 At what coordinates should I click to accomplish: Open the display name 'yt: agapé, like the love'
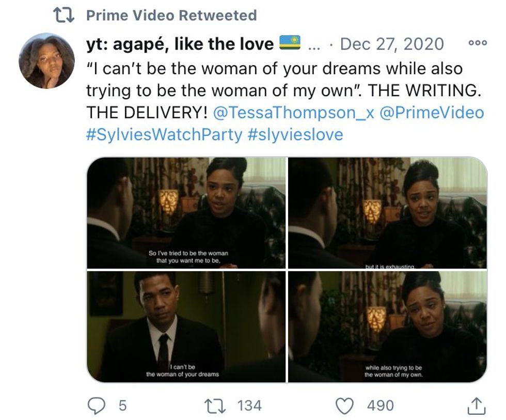[x=180, y=44]
